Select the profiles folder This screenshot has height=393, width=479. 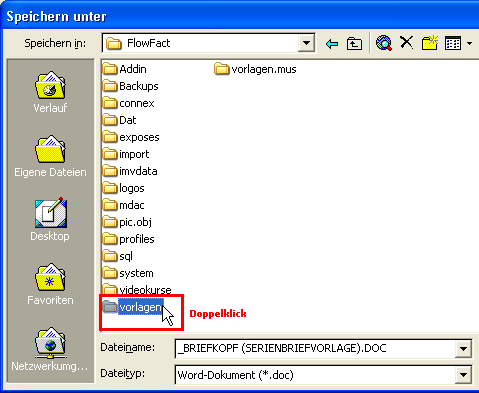(129, 239)
